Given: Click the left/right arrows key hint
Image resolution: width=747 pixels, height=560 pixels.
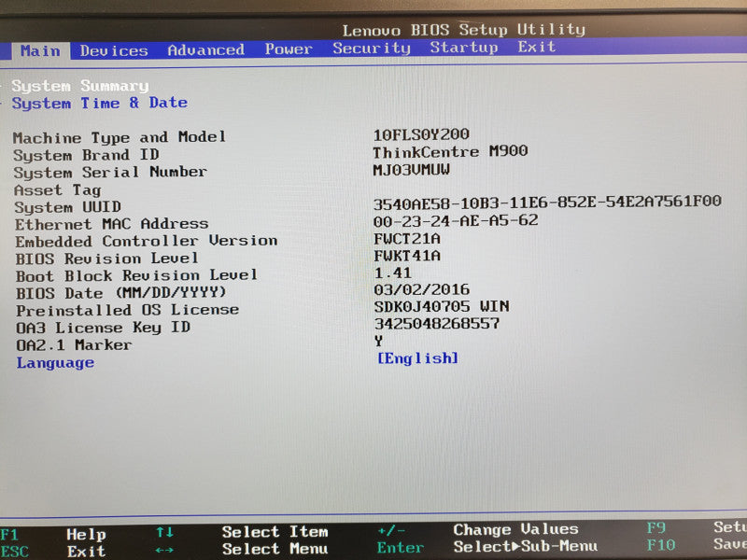Looking at the screenshot, I should (x=164, y=550).
